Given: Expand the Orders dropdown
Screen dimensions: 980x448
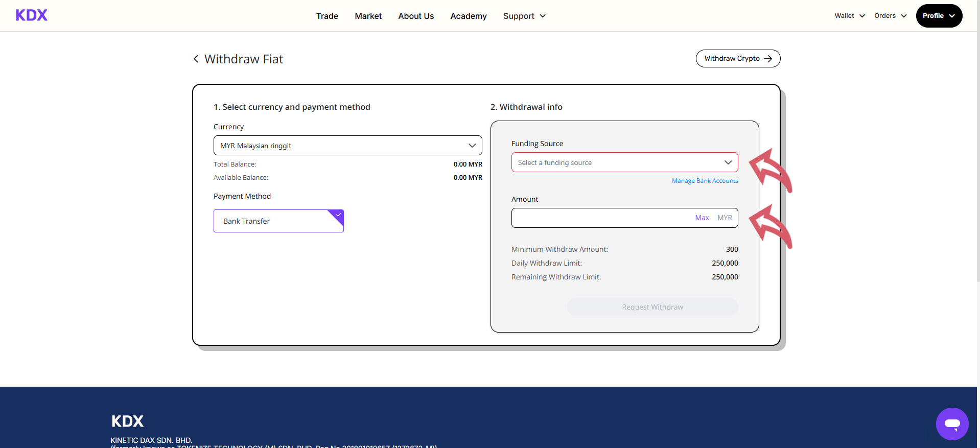Looking at the screenshot, I should pyautogui.click(x=890, y=16).
